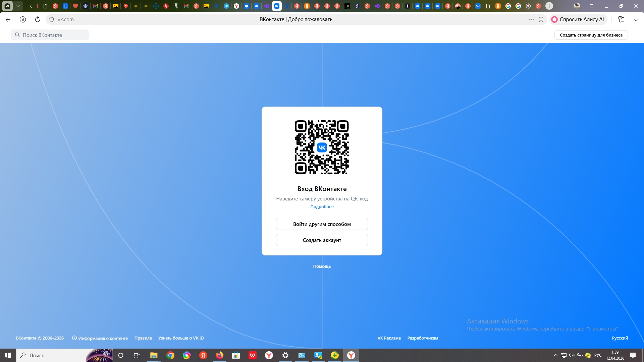644x362 pixels.
Task: Toggle РУС keyboard language in taskbar
Action: point(598,355)
